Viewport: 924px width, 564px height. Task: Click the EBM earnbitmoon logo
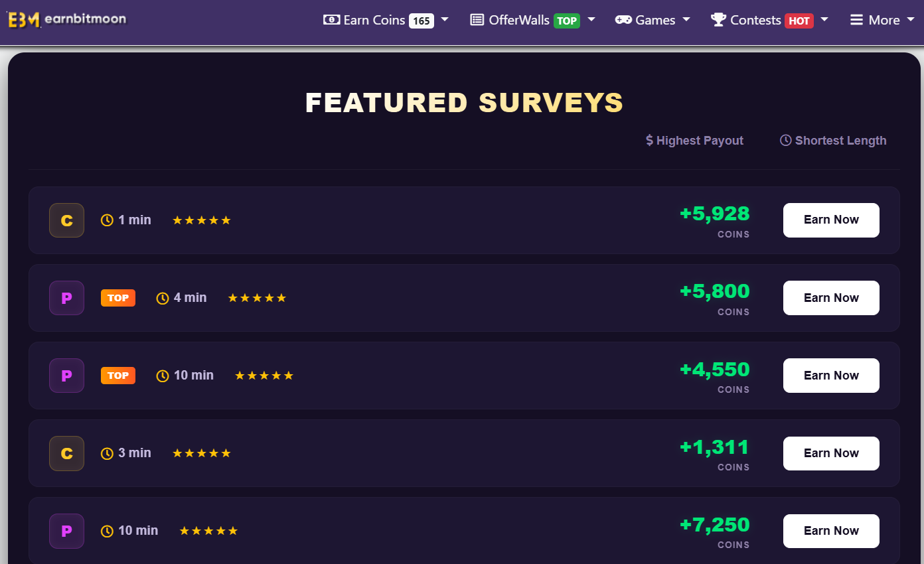[x=66, y=19]
